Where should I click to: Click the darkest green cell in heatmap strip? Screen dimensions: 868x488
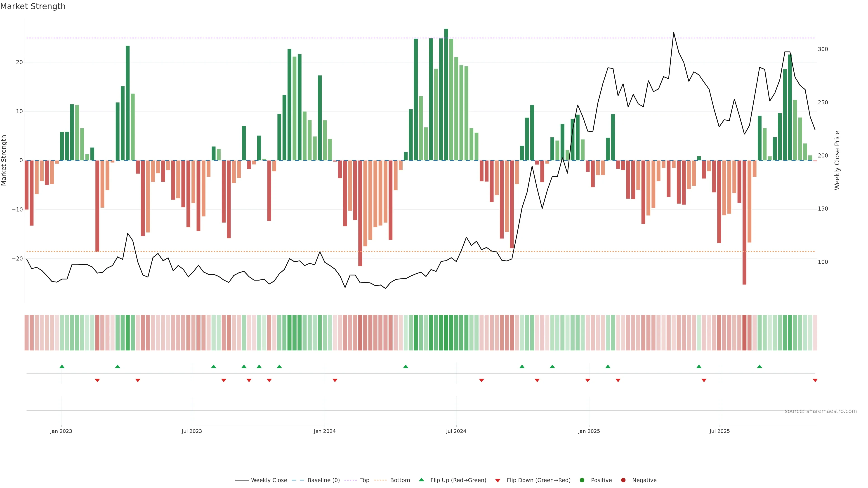click(446, 332)
